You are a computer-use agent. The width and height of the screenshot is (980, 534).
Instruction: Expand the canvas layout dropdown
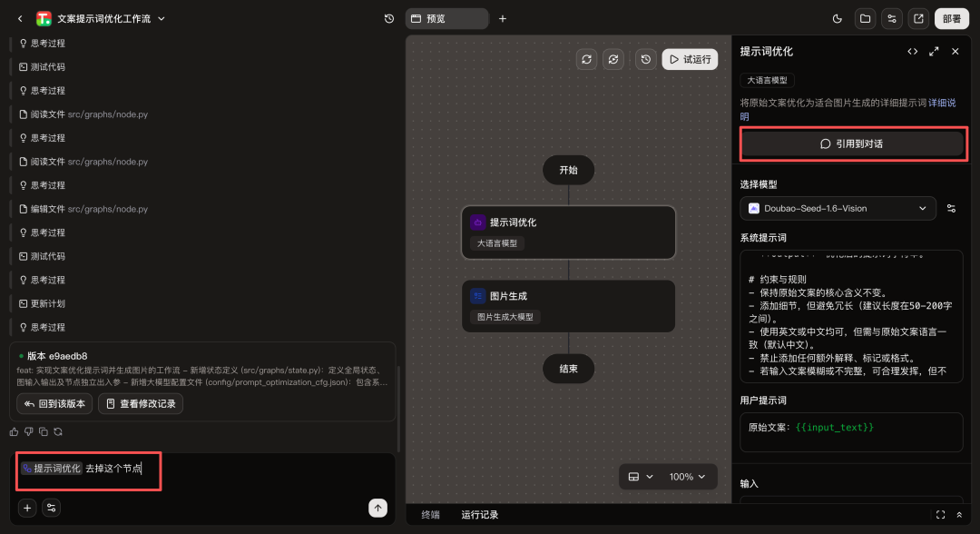pos(641,477)
